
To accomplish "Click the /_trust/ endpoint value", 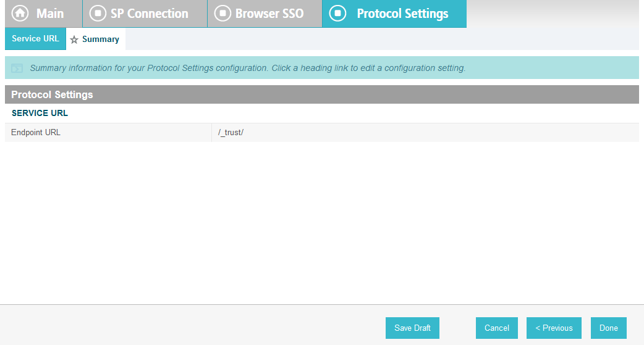I will (x=231, y=133).
